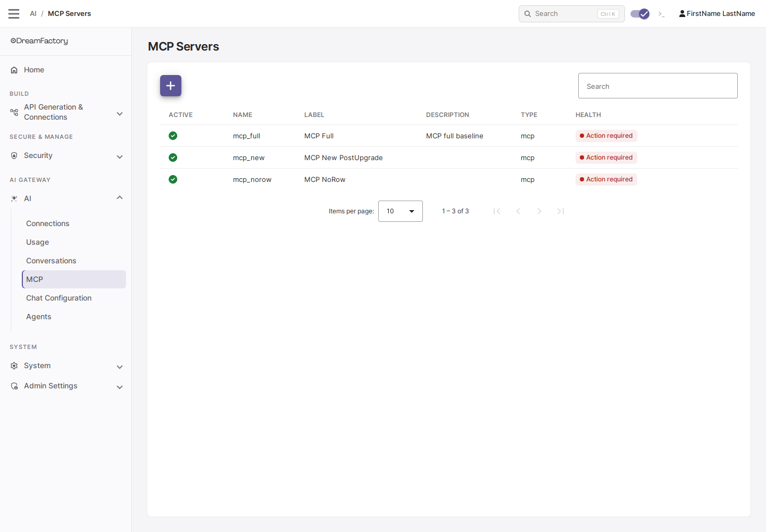Click the TYPE column header
Screen dimensions: 766x532
[529, 115]
